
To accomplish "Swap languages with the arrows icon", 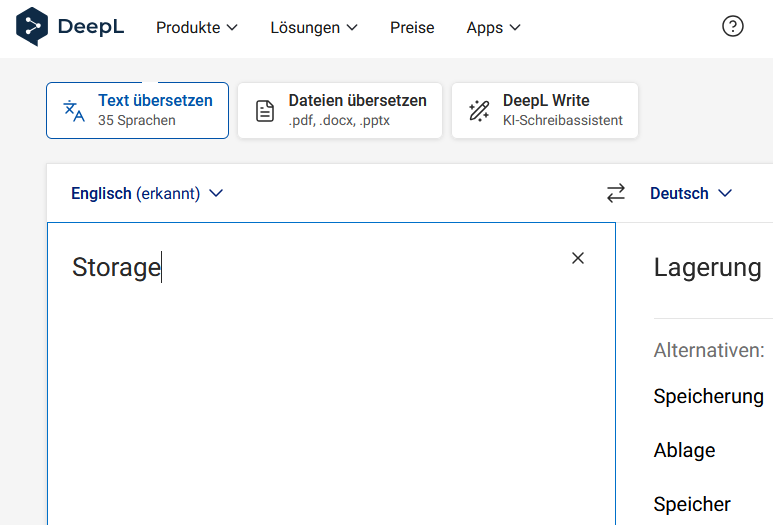I will pos(616,193).
